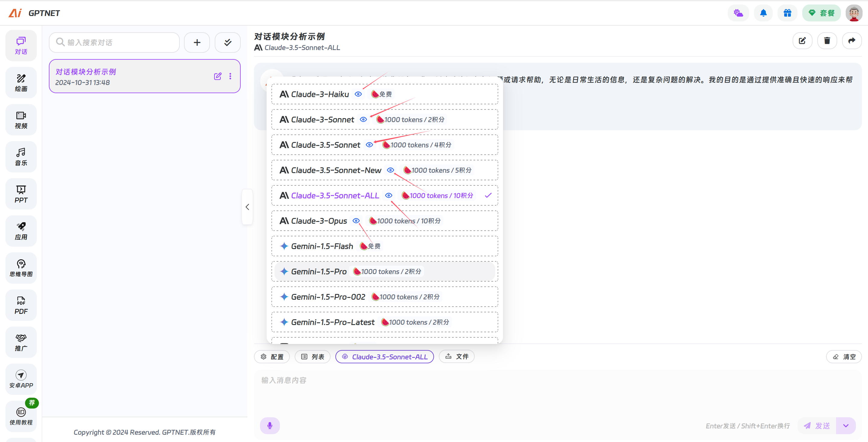The width and height of the screenshot is (868, 442).
Task: Click the GPTNET logo
Action: [34, 13]
